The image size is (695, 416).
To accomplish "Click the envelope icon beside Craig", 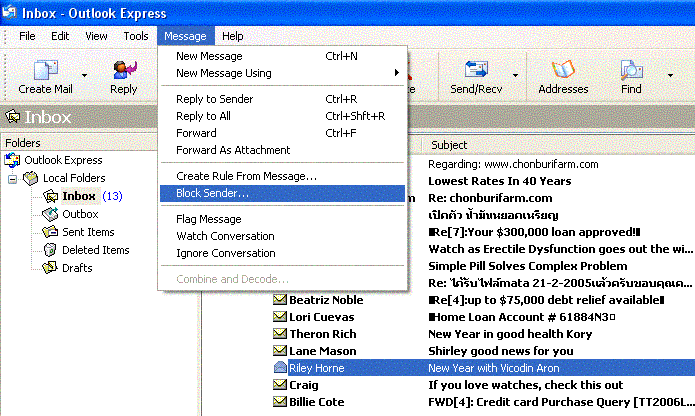I will (280, 385).
